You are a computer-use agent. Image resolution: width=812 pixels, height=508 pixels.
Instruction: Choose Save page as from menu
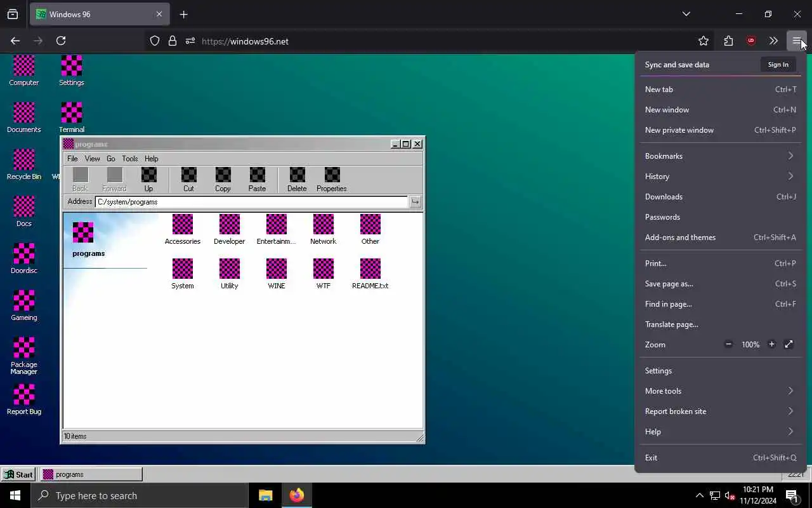[x=721, y=284]
